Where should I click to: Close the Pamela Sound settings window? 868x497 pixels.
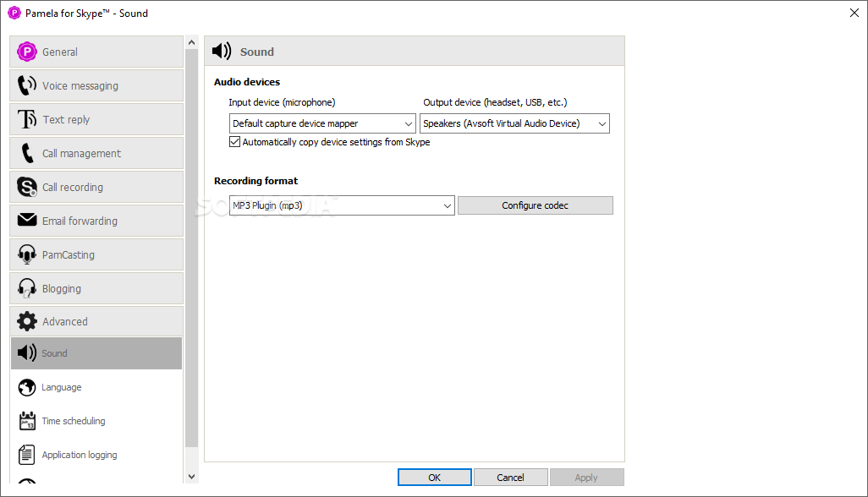pos(854,13)
